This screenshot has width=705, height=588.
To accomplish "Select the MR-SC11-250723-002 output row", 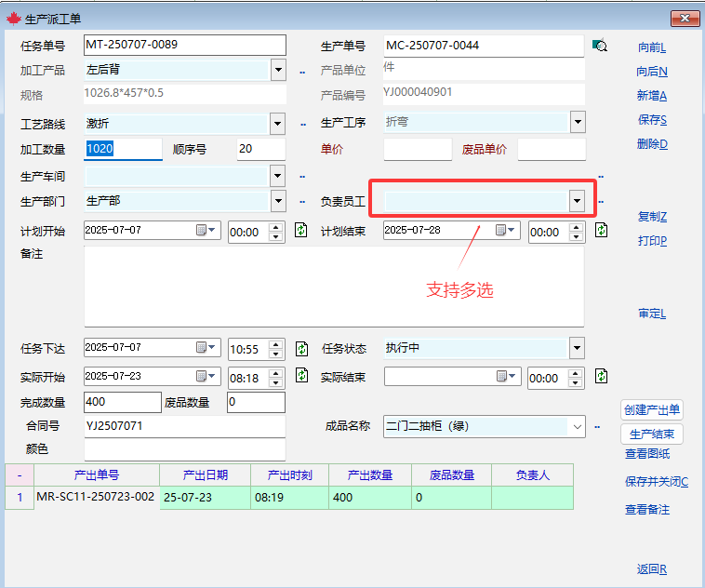I will pos(95,498).
